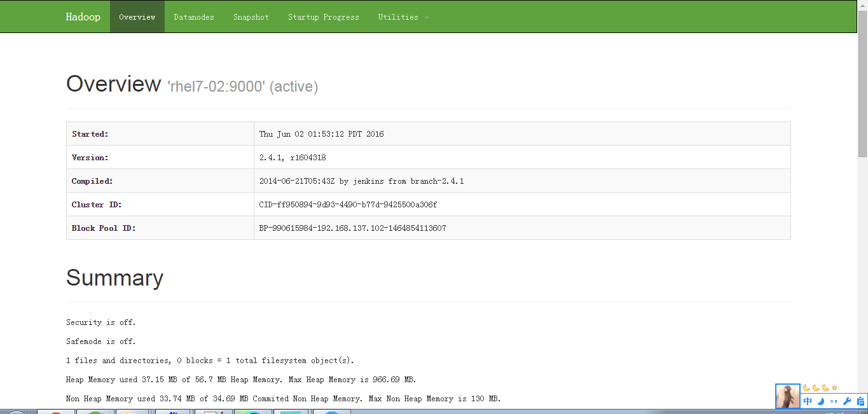
Task: Click the 'rhel7-02:9000' (active) subtitle
Action: tap(242, 86)
